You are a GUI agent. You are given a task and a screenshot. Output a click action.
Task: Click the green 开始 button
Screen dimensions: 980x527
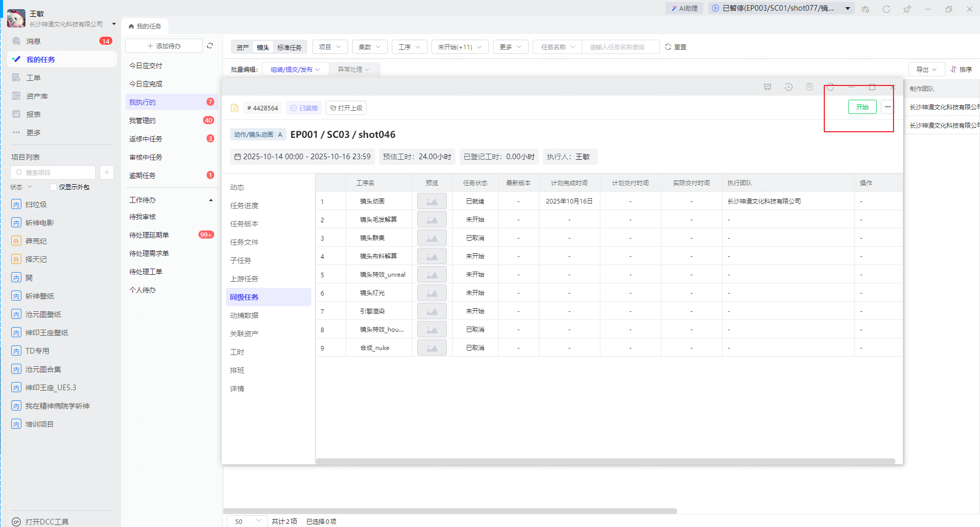pos(862,107)
